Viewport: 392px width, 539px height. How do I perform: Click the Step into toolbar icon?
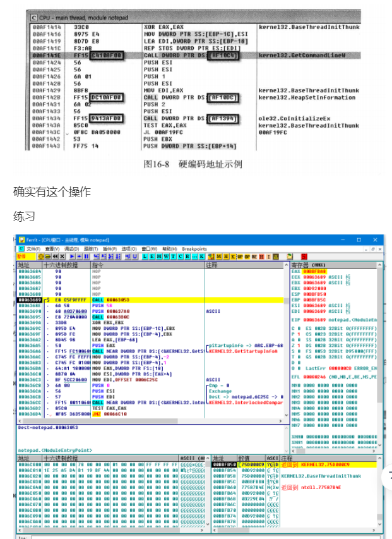[96, 256]
